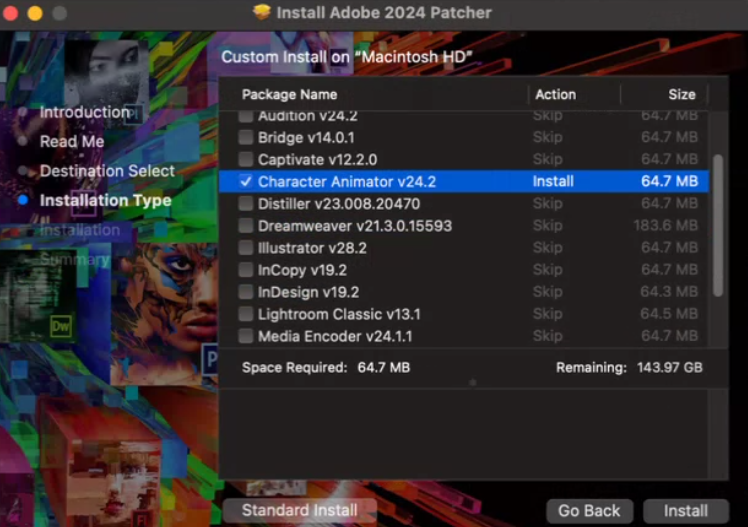Enable Media Encoder v24.1.1 checkbox
This screenshot has width=748, height=527.
click(246, 336)
